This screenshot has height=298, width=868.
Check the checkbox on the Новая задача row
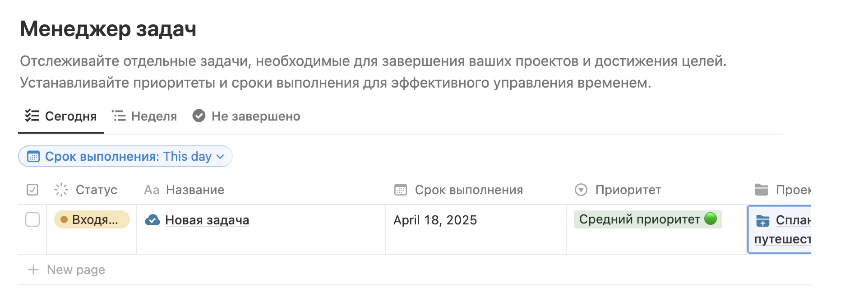[32, 220]
